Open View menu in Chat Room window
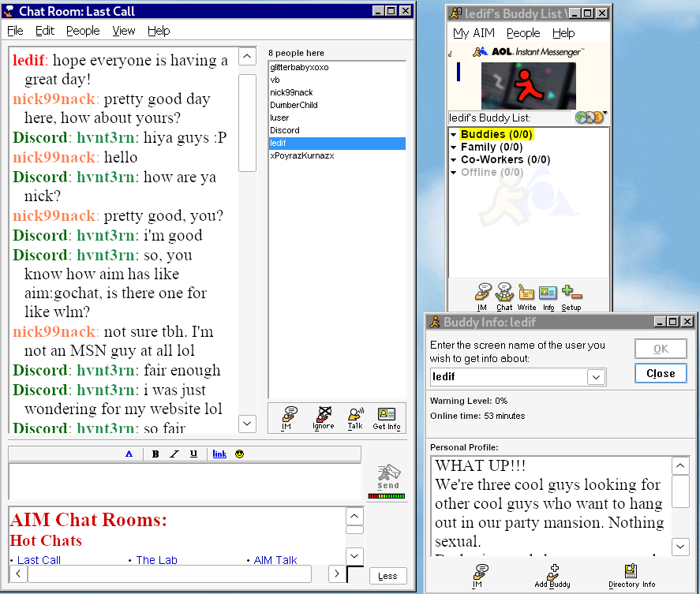700x594 pixels. [124, 31]
